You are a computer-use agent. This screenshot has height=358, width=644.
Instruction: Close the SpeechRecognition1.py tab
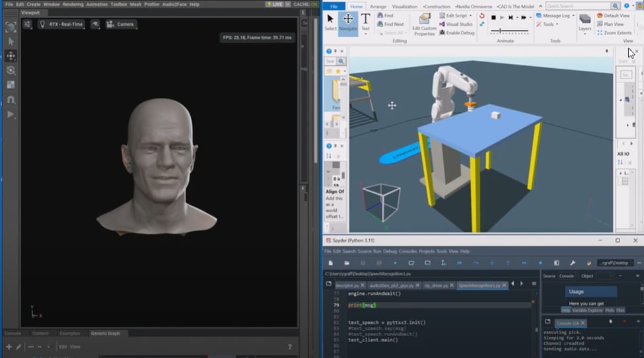point(505,285)
